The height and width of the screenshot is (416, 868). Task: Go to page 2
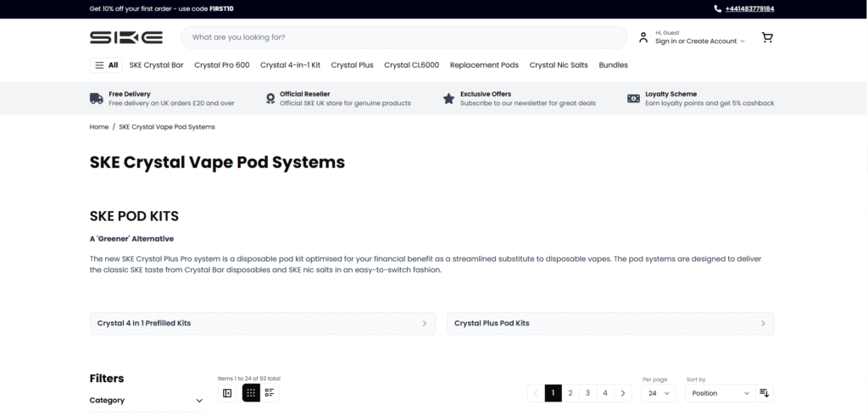click(570, 393)
